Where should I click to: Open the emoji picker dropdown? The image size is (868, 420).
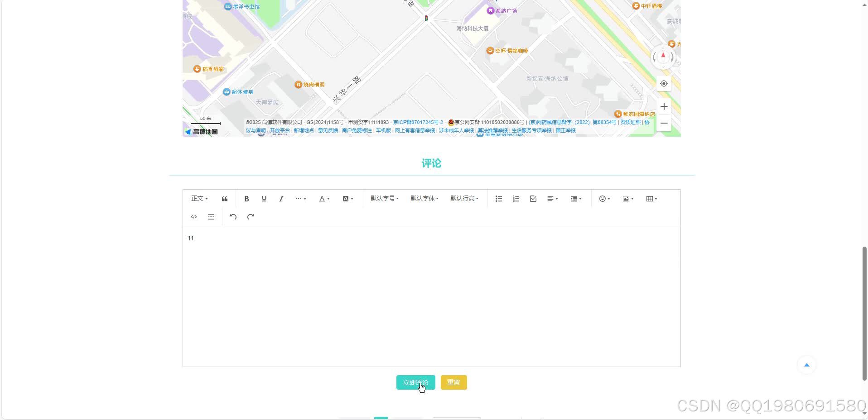pos(604,198)
